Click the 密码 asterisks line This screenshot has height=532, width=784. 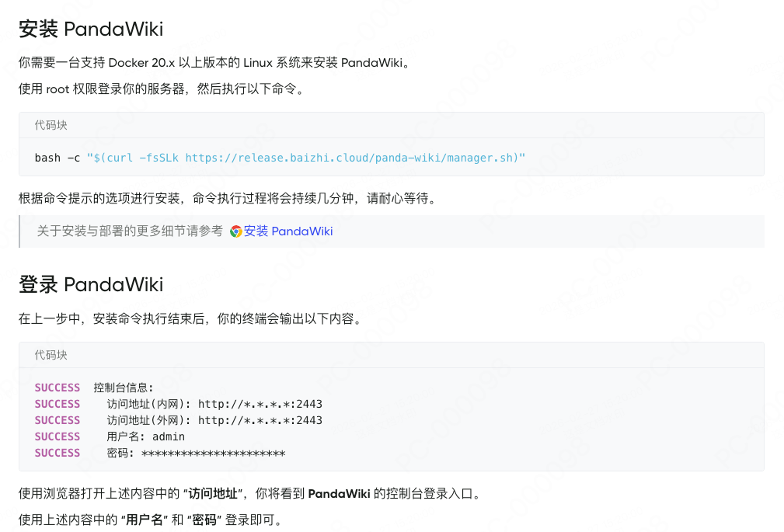(160, 453)
